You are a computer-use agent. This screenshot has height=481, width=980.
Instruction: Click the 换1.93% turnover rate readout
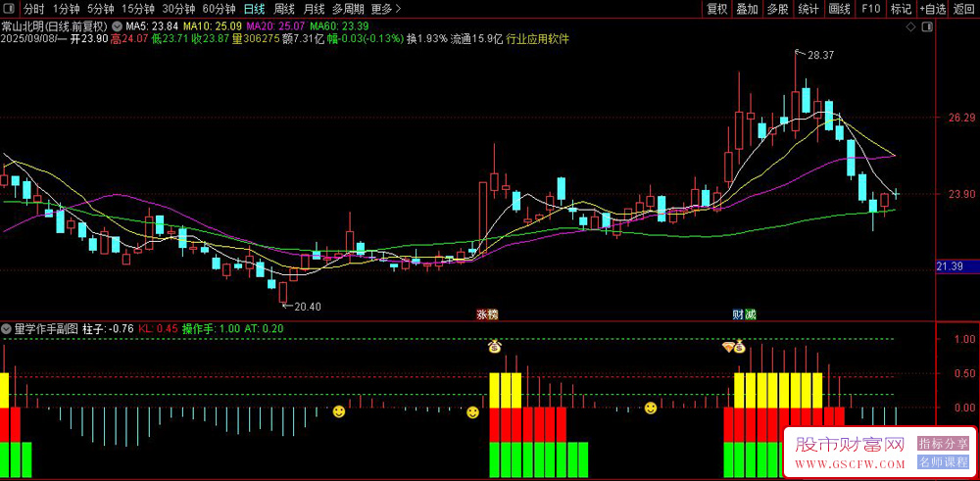point(427,39)
